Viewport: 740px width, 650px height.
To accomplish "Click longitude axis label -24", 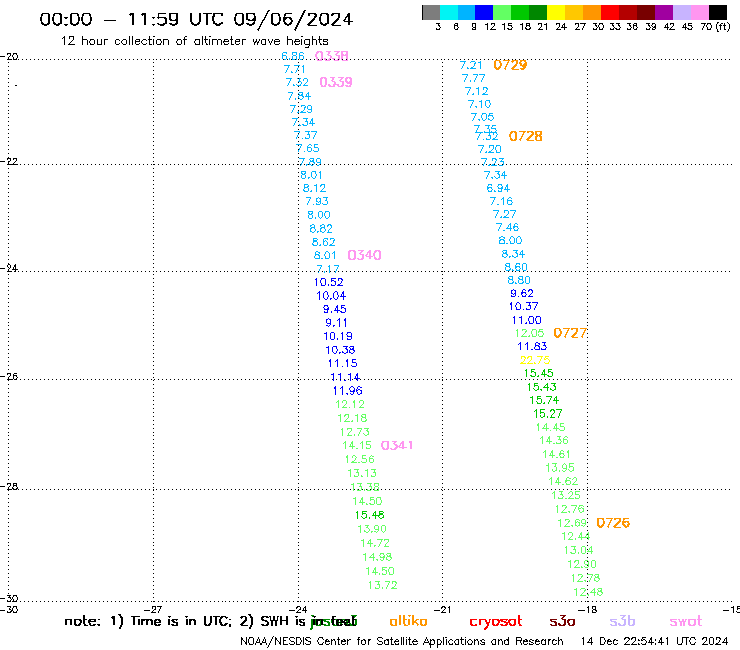I will (298, 609).
